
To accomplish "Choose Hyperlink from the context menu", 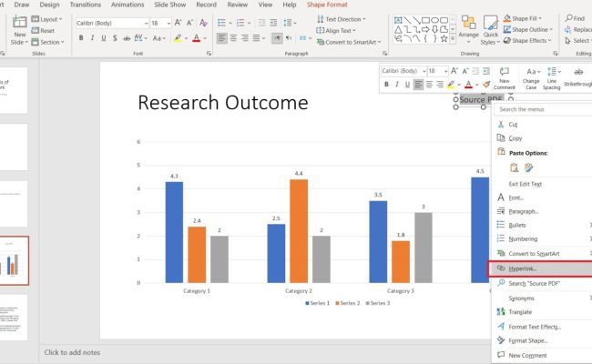I will [x=541, y=268].
